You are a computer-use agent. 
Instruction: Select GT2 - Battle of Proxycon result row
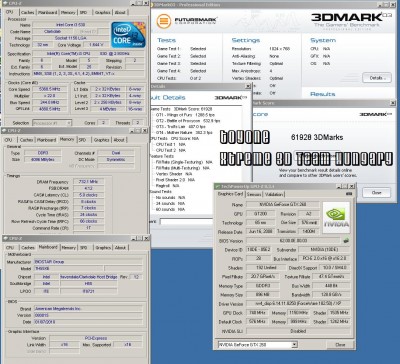point(188,121)
